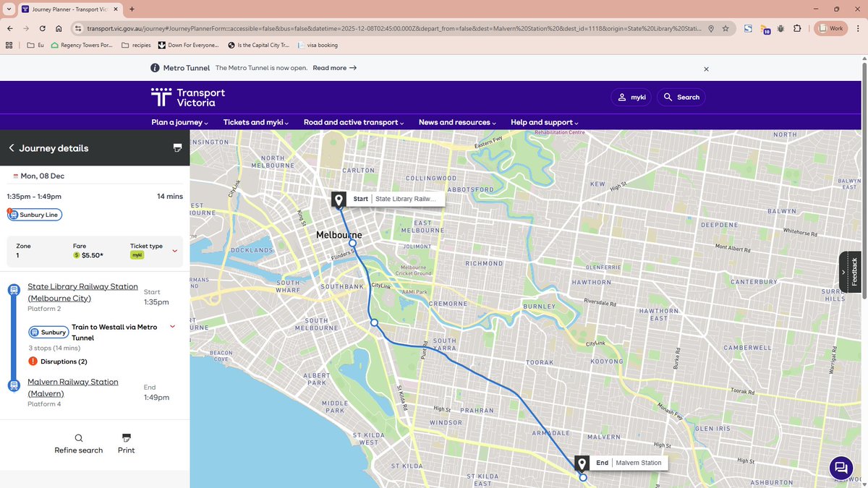Screen dimensions: 868x488
Task: Open the extension icon with the 10 badge
Action: tap(765, 29)
